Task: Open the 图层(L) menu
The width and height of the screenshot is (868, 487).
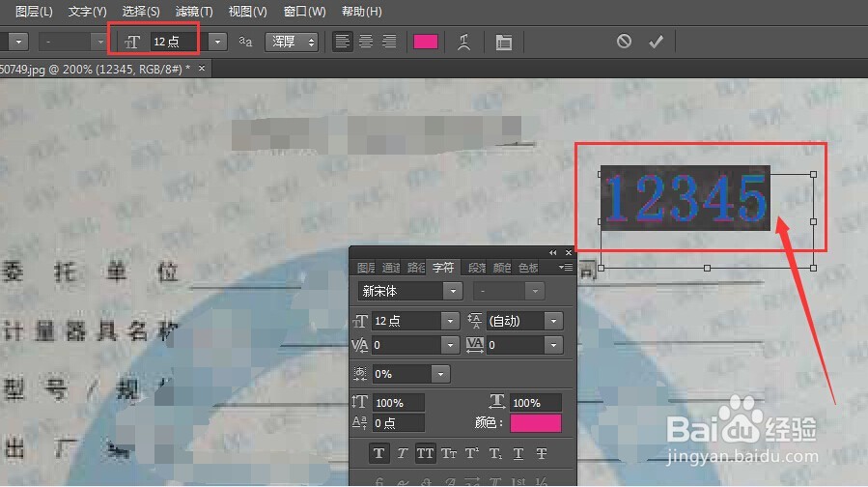Action: (34, 11)
